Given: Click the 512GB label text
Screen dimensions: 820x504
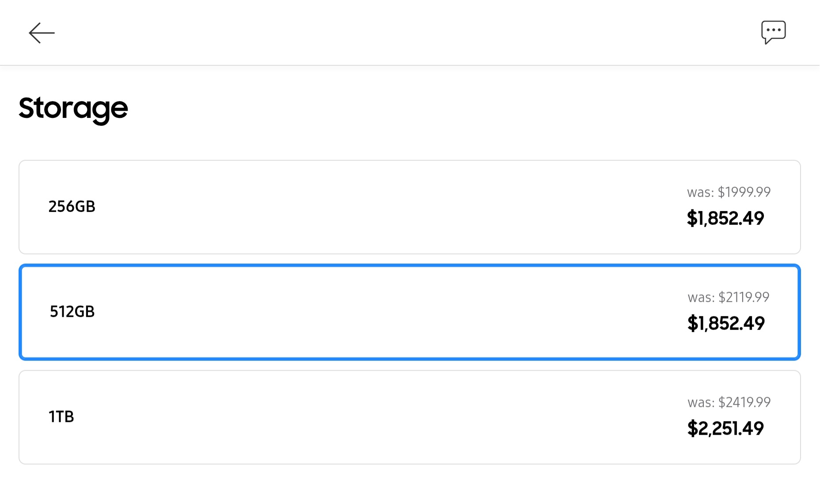Looking at the screenshot, I should pos(72,312).
